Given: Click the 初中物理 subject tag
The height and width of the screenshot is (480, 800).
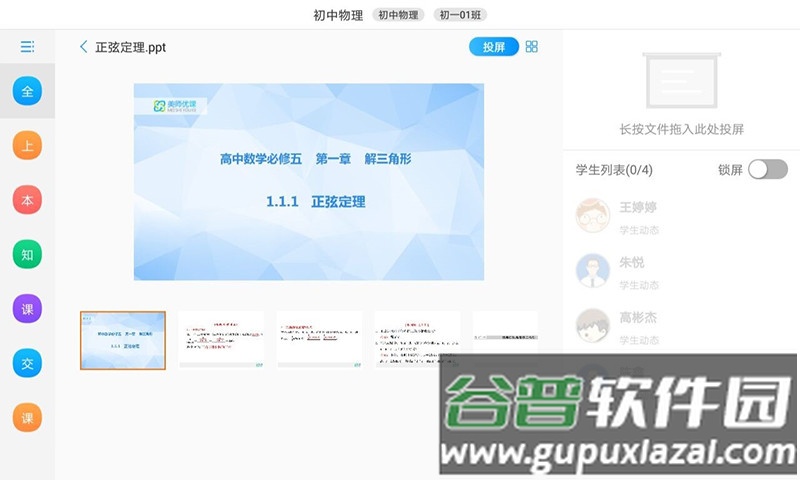Looking at the screenshot, I should 398,15.
